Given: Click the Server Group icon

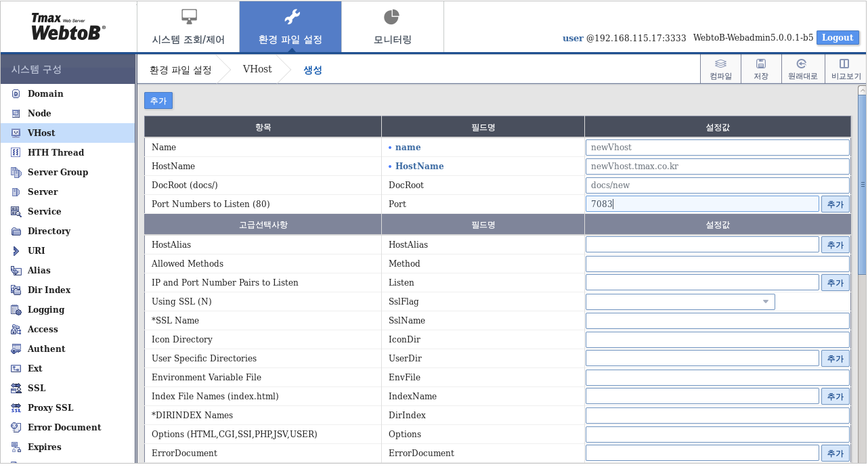Looking at the screenshot, I should [16, 173].
